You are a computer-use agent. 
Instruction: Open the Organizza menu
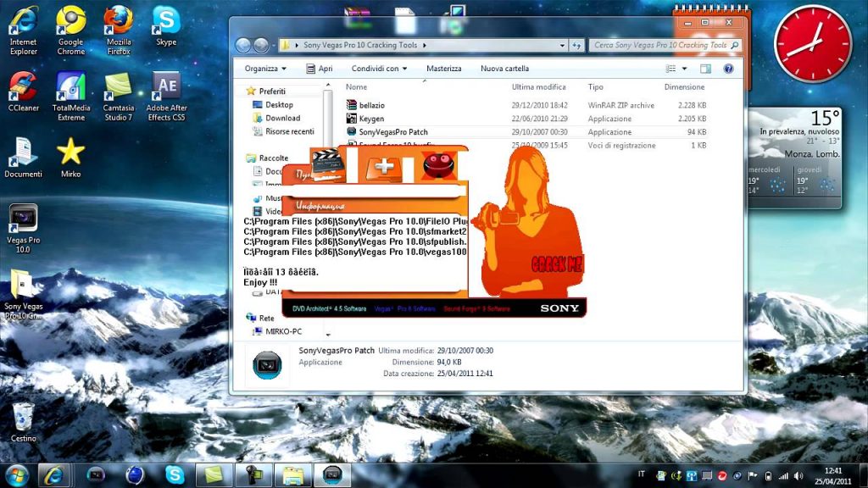[265, 69]
